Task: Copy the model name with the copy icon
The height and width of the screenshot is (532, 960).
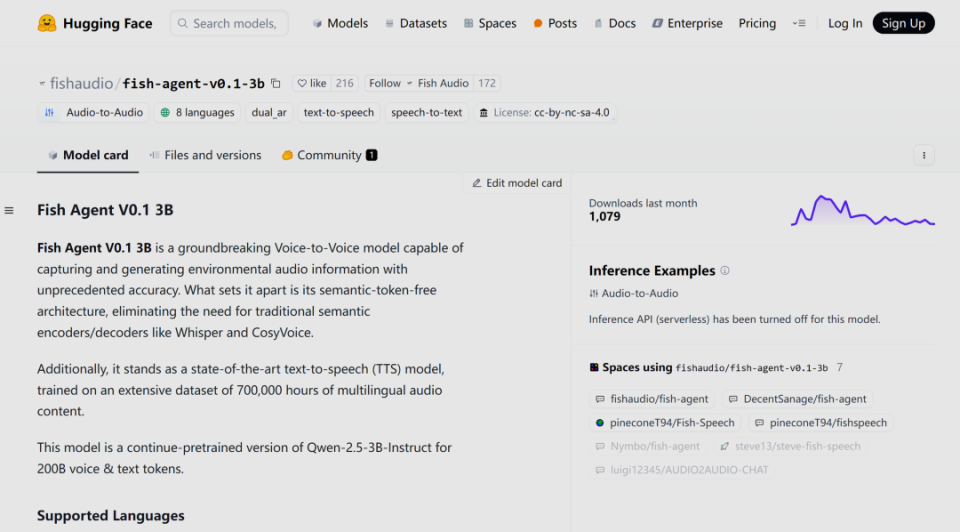Action: [x=276, y=84]
